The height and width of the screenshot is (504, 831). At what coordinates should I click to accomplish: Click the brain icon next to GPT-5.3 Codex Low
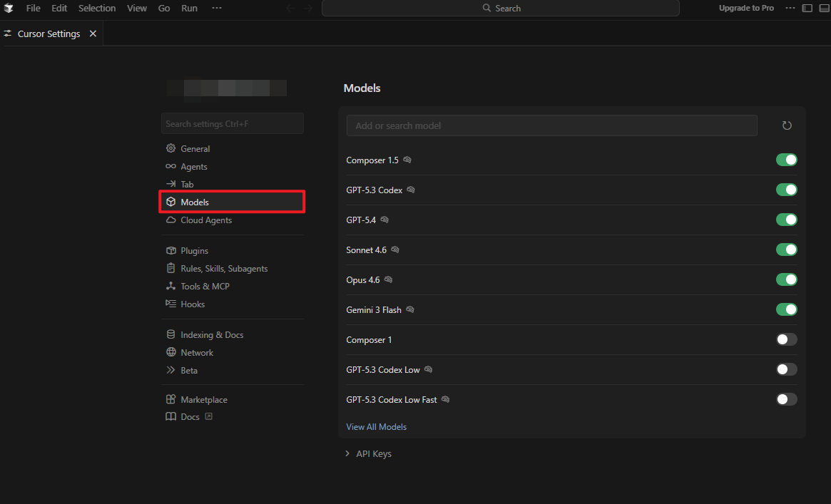pos(428,369)
